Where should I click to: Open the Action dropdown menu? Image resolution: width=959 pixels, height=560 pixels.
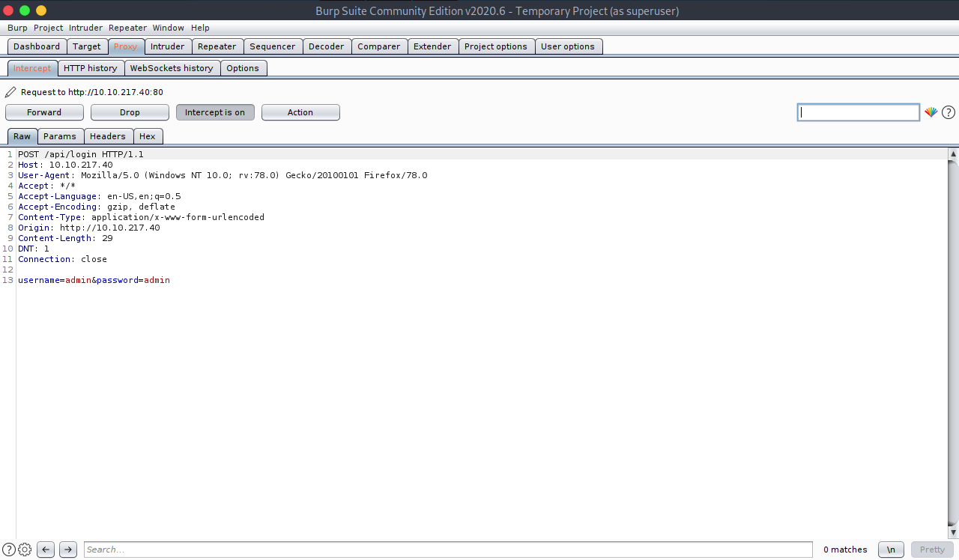(300, 112)
